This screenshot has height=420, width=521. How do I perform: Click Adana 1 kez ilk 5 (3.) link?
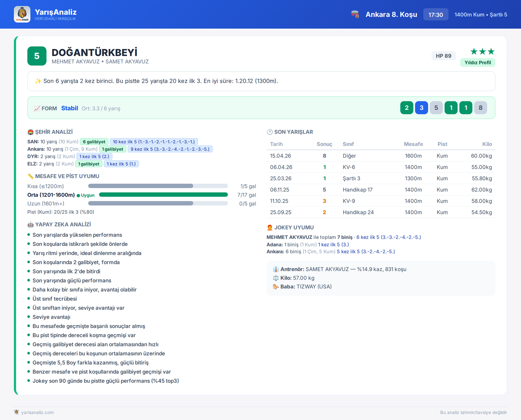[333, 244]
